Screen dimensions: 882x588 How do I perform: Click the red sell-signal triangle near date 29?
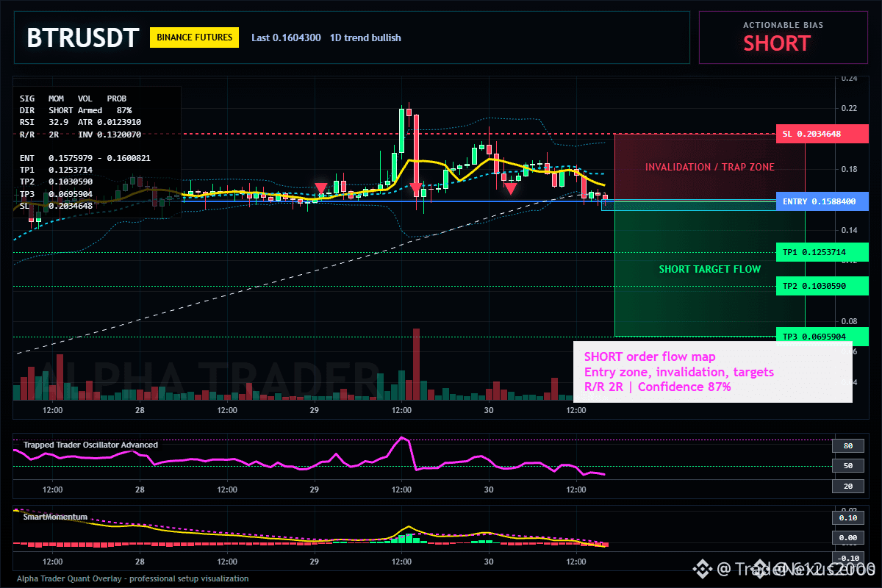pos(321,189)
